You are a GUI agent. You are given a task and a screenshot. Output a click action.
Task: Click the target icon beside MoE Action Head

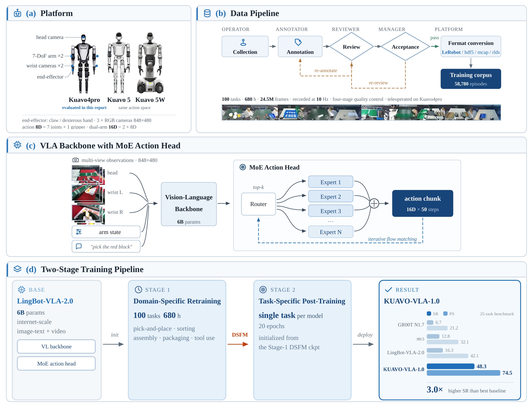pos(243,167)
